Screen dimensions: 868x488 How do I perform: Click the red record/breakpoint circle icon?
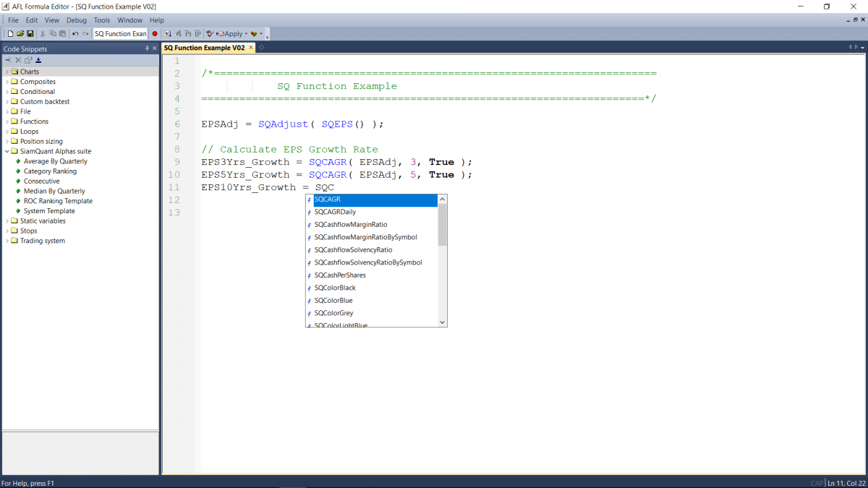[155, 34]
